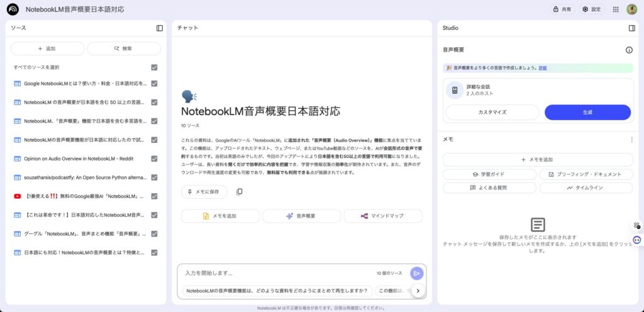Click the NotebookLM logo icon
This screenshot has width=644, height=312.
point(13,9)
